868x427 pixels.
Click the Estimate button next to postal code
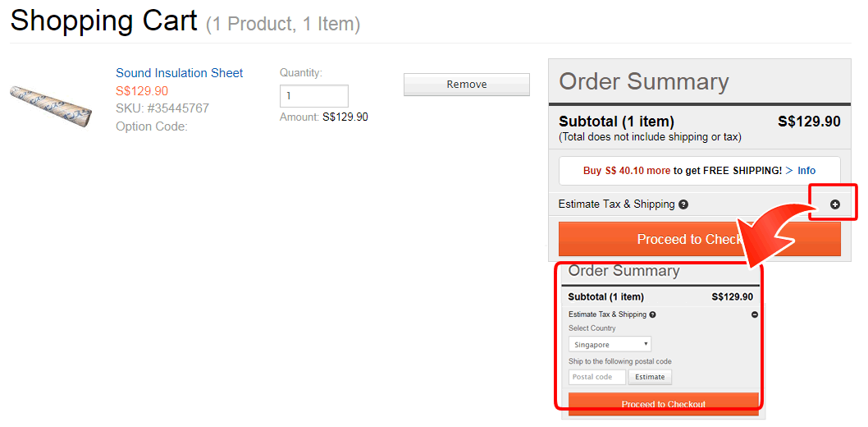point(650,377)
